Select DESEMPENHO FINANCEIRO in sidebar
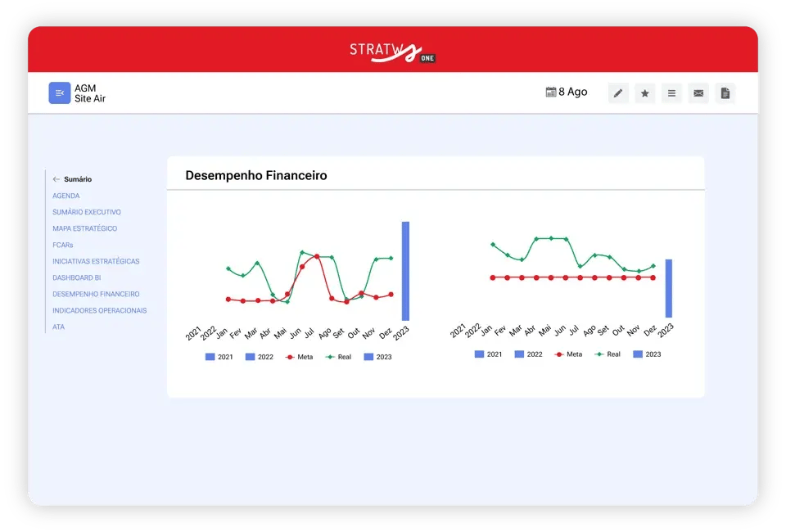This screenshot has width=786, height=532. pyautogui.click(x=96, y=294)
